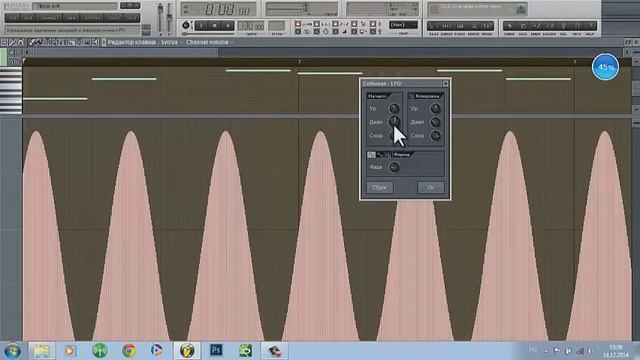
Task: Click the transport Record button
Action: (228, 26)
